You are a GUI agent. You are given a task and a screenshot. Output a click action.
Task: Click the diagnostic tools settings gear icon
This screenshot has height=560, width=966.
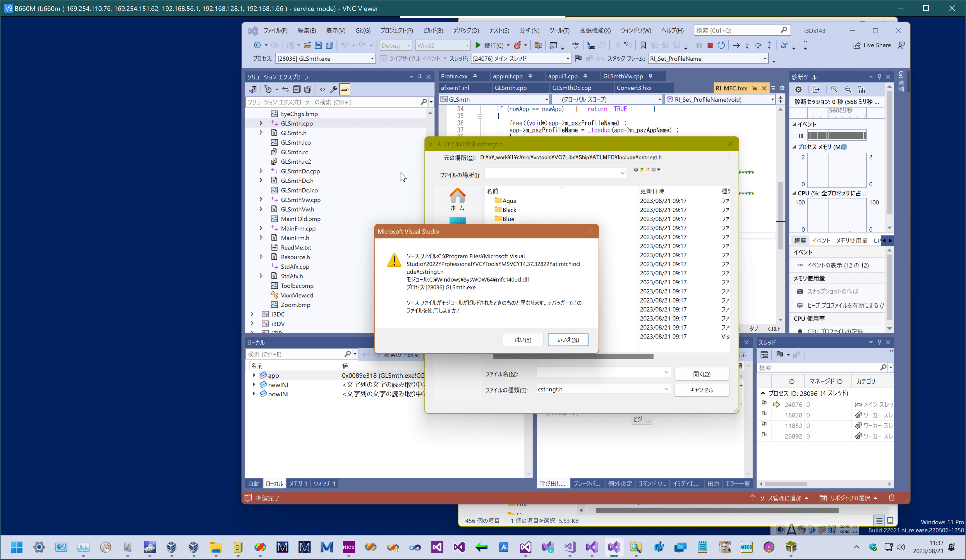(798, 89)
